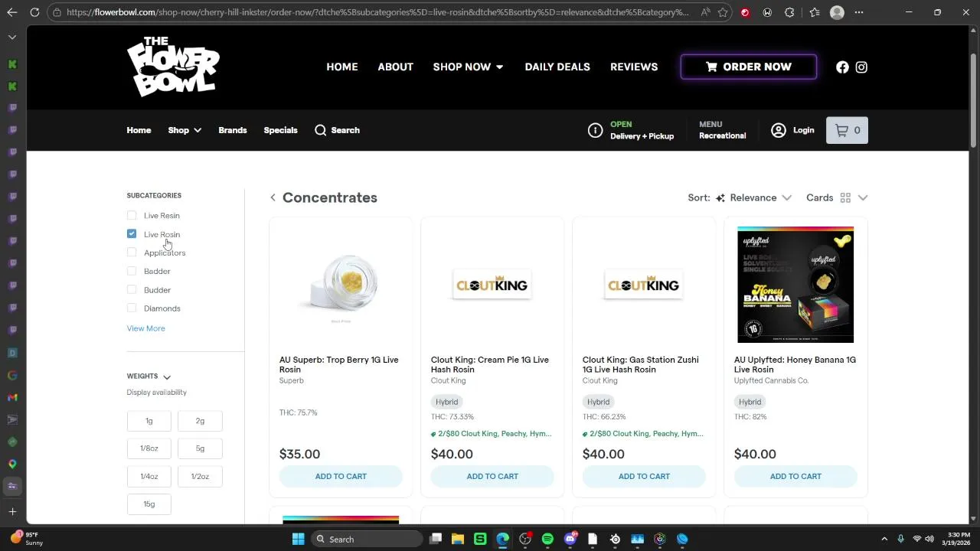Screen dimensions: 980x551
Task: Open the Google Maps tab in sidebar
Action: [12, 464]
